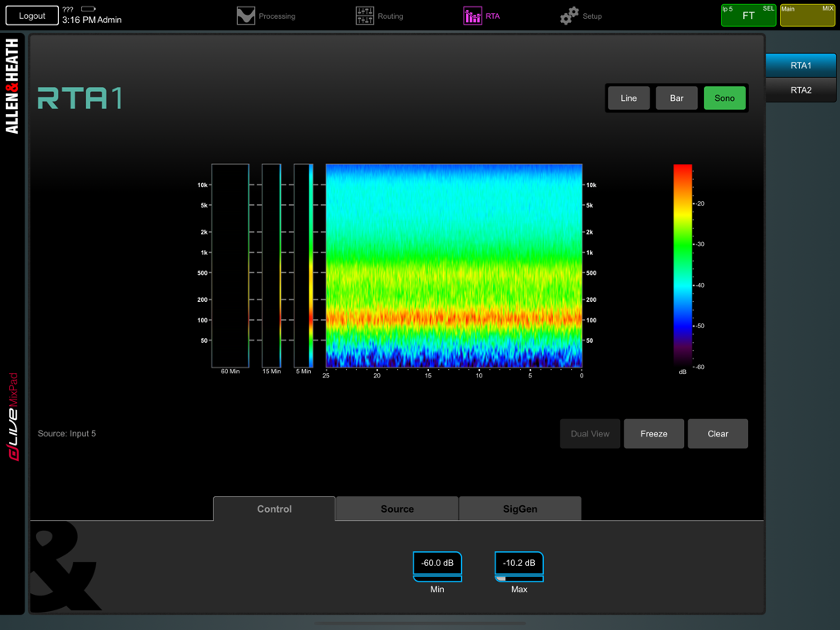Click the Main MIX strip
The width and height of the screenshot is (840, 630).
tap(807, 14)
